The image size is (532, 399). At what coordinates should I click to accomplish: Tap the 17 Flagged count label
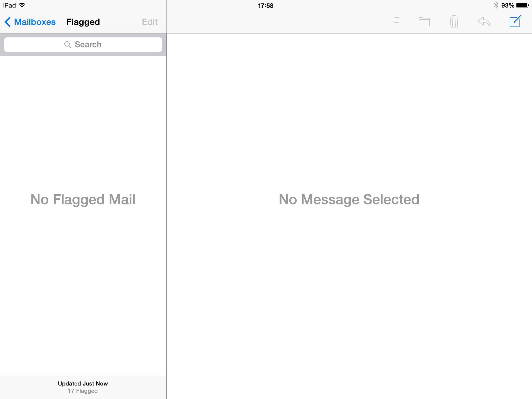click(x=83, y=391)
